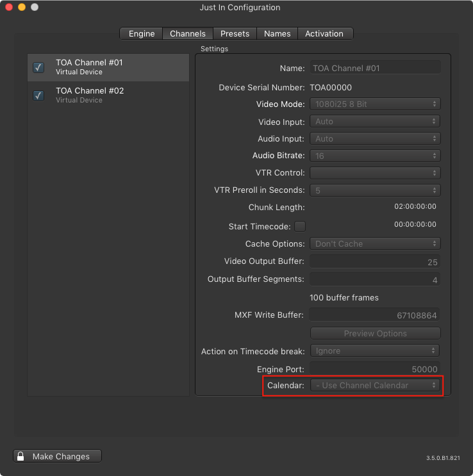
Task: Open the VTR Control dropdown
Action: [375, 173]
